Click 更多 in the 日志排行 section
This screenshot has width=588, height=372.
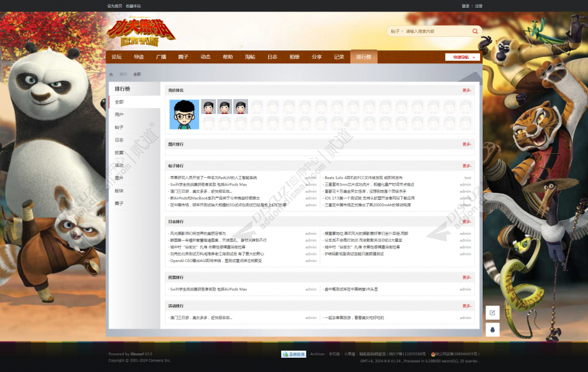tap(467, 221)
